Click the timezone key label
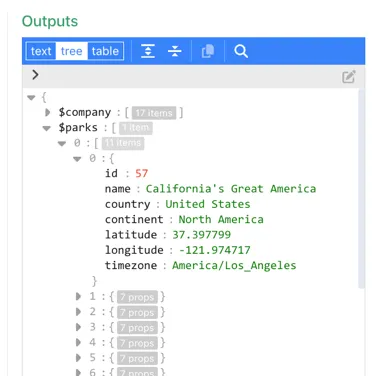The width and height of the screenshot is (377, 376). (131, 265)
